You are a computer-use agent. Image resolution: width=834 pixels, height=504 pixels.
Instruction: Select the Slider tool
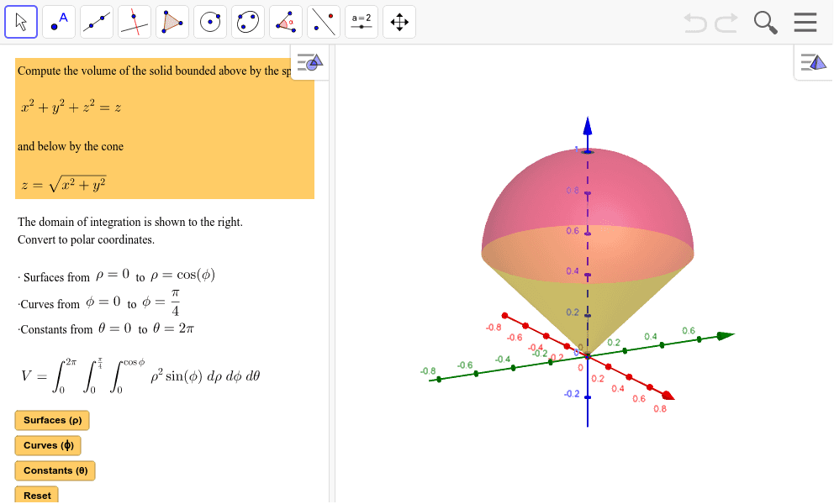362,22
